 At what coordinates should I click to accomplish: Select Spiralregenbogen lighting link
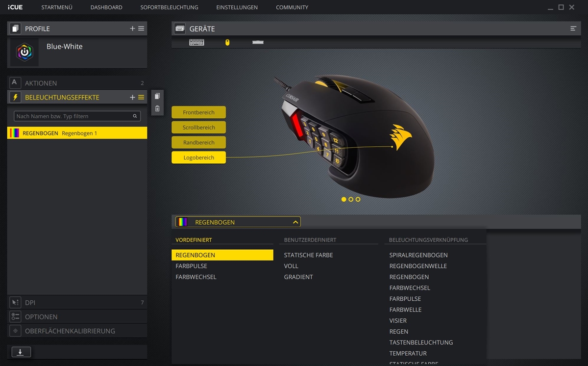coord(418,255)
